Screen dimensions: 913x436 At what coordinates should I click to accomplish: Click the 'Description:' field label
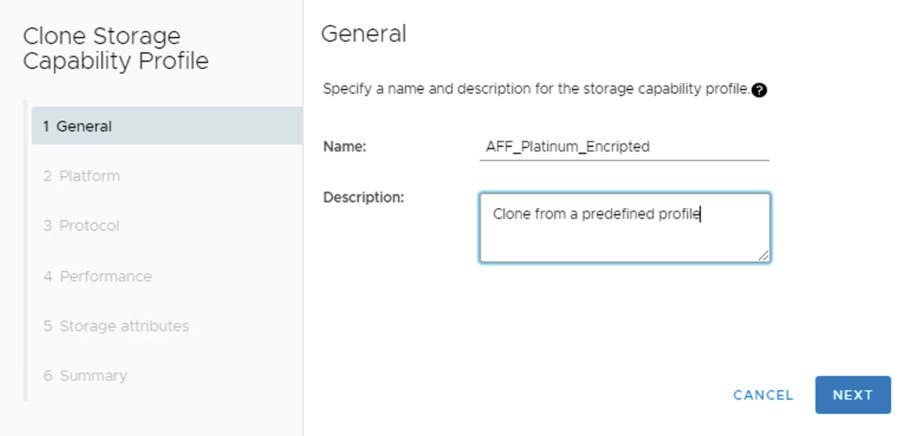(363, 197)
